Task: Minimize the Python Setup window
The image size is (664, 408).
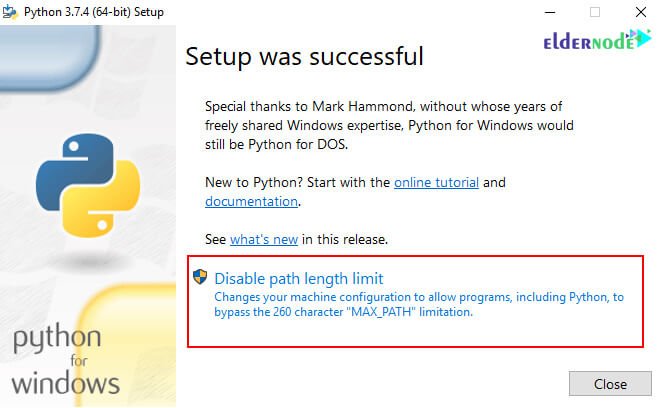Action: 550,12
